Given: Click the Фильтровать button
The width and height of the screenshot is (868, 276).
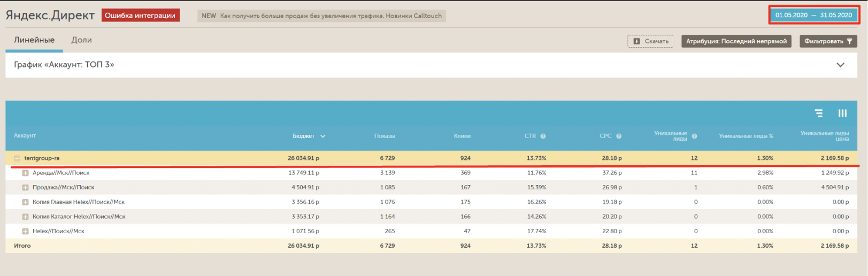Looking at the screenshot, I should [828, 41].
